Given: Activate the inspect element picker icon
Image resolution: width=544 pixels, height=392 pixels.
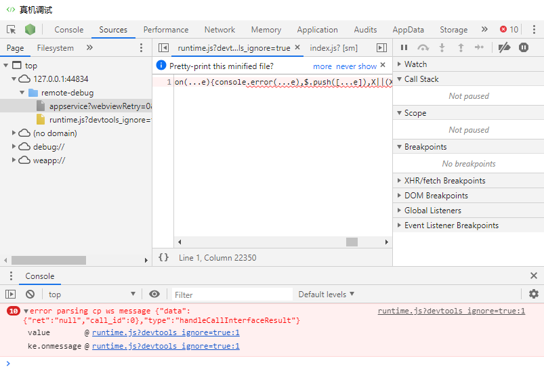Looking at the screenshot, I should (11, 30).
